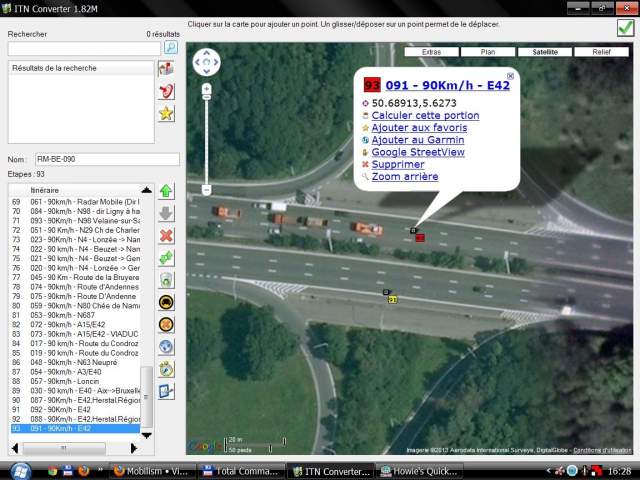Image resolution: width=640 pixels, height=480 pixels.
Task: Click the red X delete step icon
Action: 167,235
